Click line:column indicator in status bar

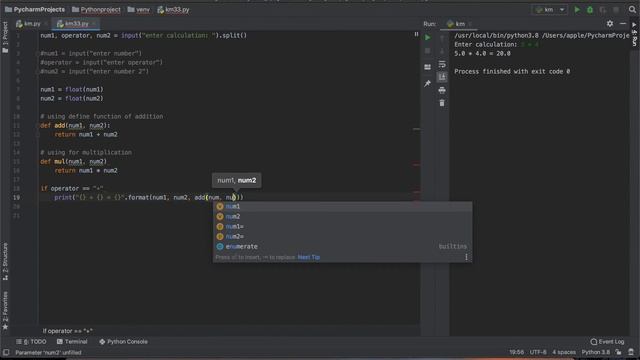(x=516, y=352)
